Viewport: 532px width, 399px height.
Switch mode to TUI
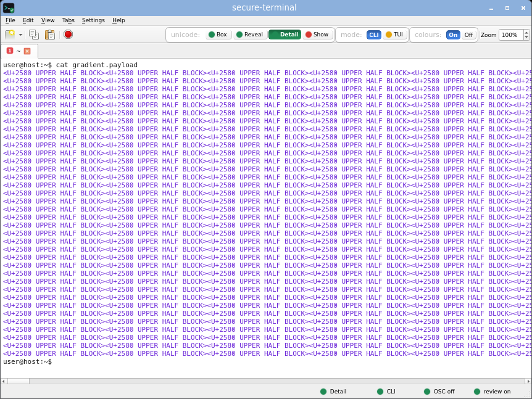click(394, 35)
